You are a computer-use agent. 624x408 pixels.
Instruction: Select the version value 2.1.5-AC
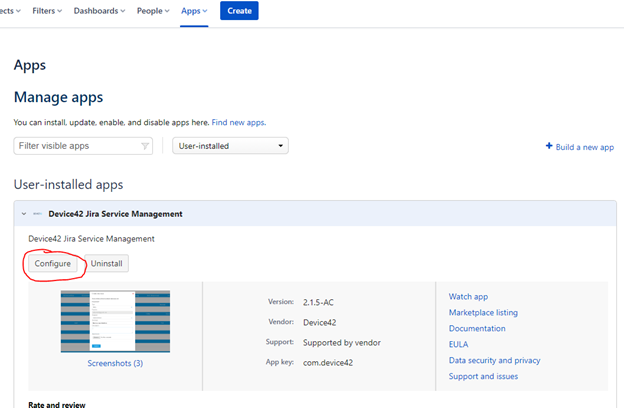click(318, 302)
